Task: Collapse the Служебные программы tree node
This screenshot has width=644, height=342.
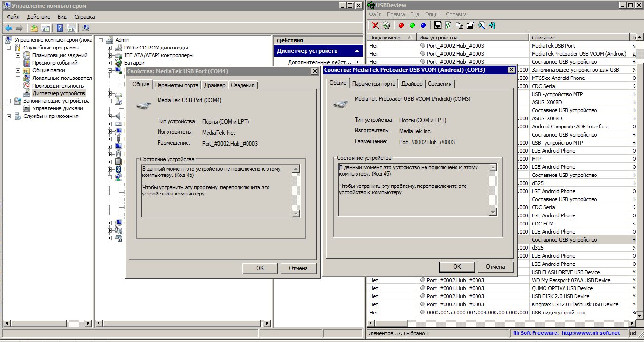Action: coord(9,48)
